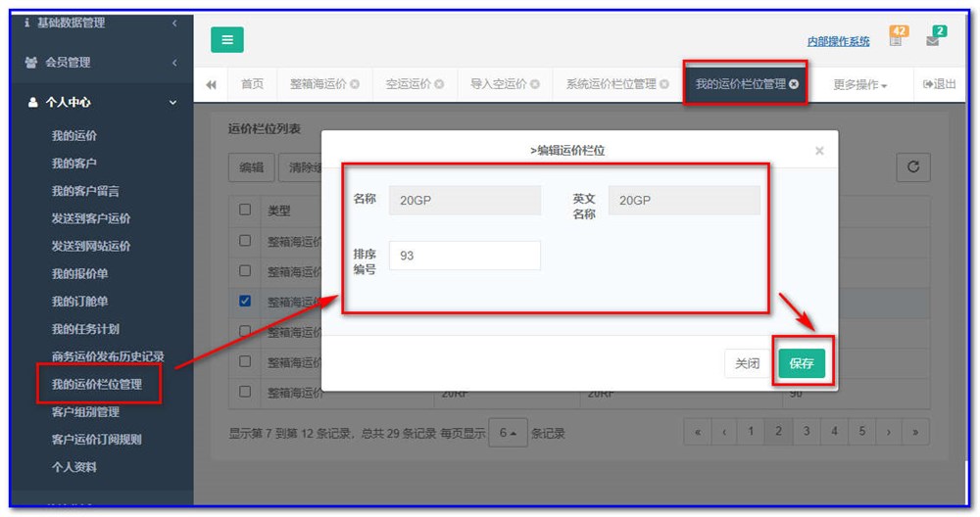980x517 pixels.
Task: Open 我的报价单 in the sidebar
Action: [80, 273]
